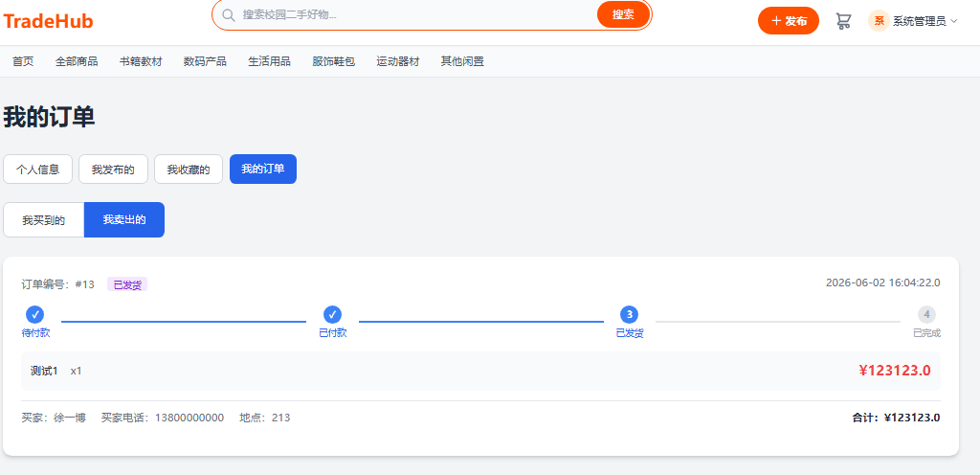Click the red price ¥123123.0
Screen dimensions: 980x475
(x=895, y=371)
